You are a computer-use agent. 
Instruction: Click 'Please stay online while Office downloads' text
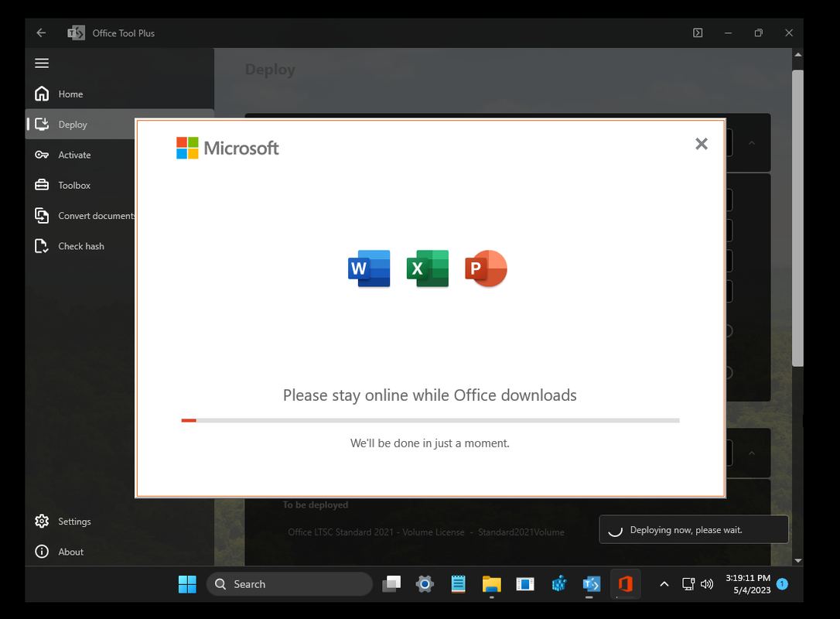(429, 395)
